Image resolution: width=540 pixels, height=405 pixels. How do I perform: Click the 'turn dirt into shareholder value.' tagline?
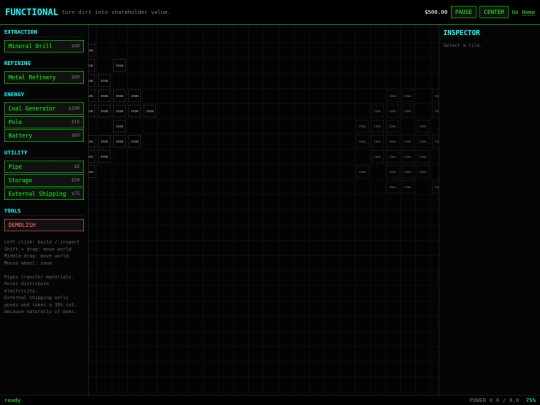point(116,12)
